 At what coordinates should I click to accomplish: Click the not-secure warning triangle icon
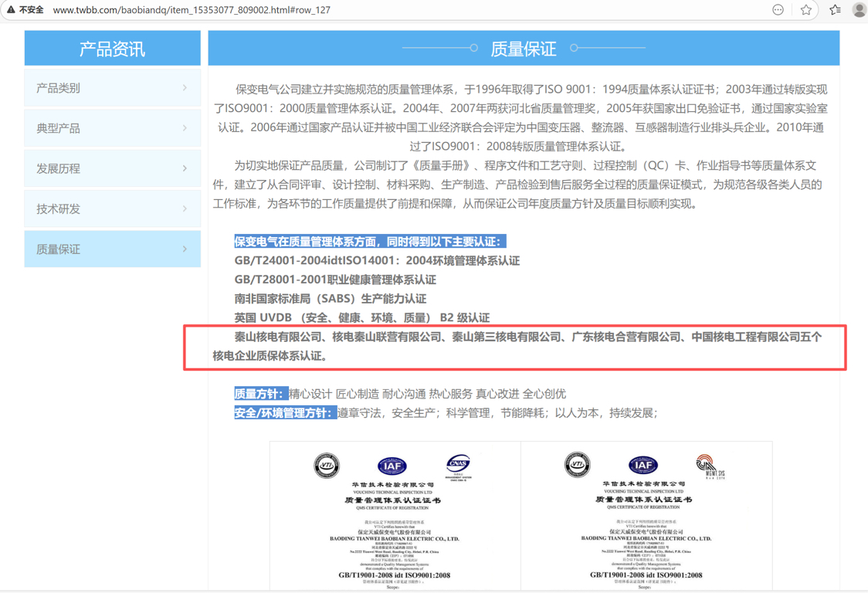11,9
